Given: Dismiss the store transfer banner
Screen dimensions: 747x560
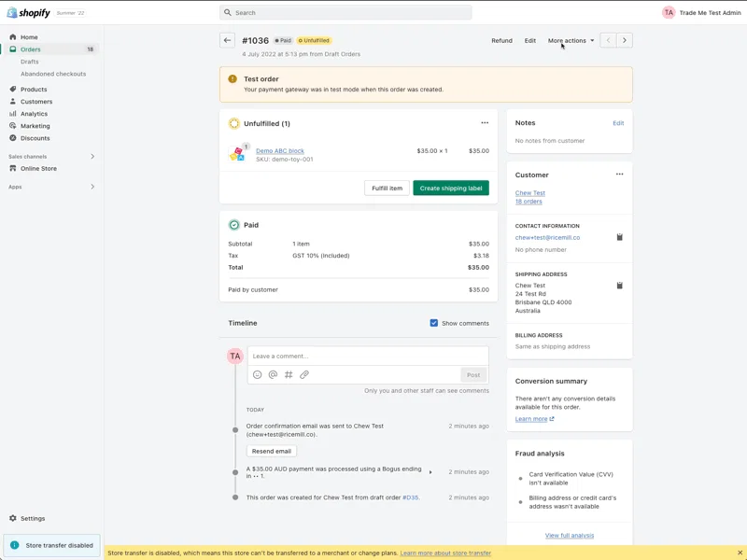Looking at the screenshot, I should click(740, 553).
